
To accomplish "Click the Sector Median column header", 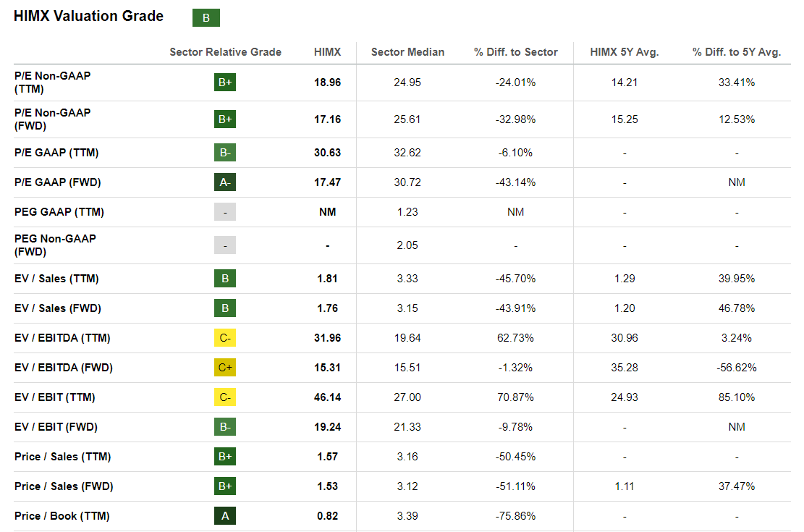I will (407, 52).
